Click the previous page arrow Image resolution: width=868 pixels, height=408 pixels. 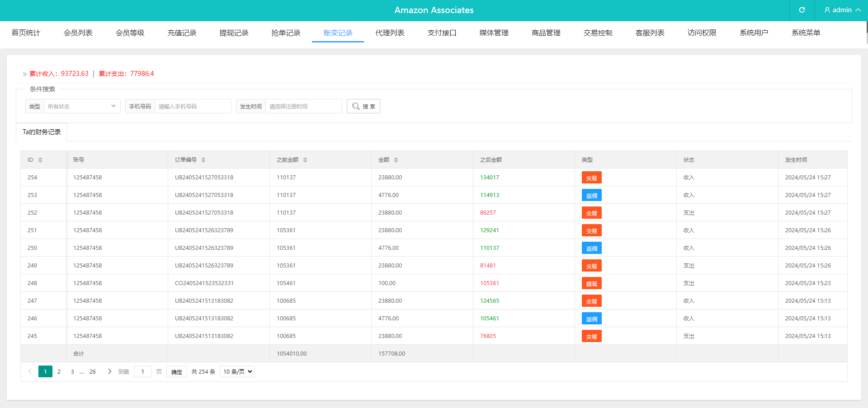[x=30, y=371]
